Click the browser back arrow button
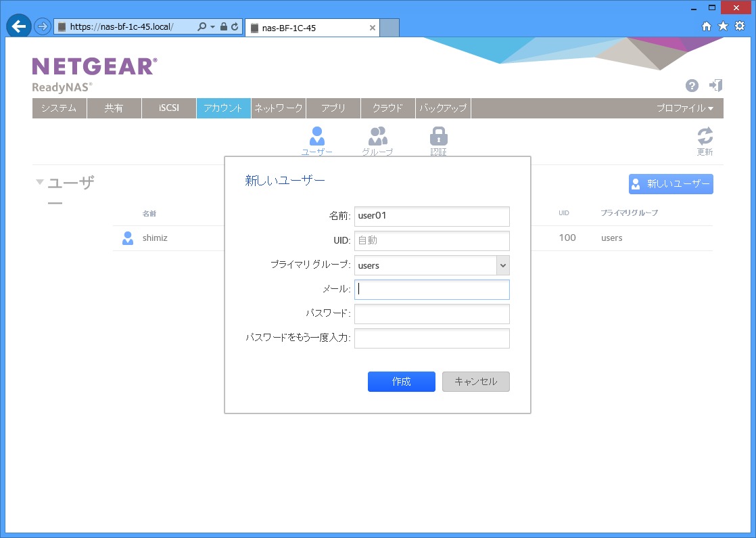The height and width of the screenshot is (538, 756). tap(19, 27)
